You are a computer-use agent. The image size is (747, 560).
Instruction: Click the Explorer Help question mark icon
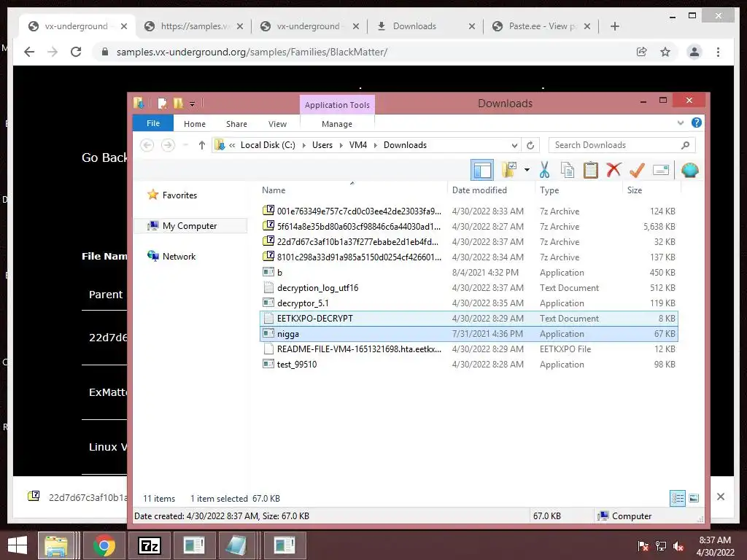[697, 122]
